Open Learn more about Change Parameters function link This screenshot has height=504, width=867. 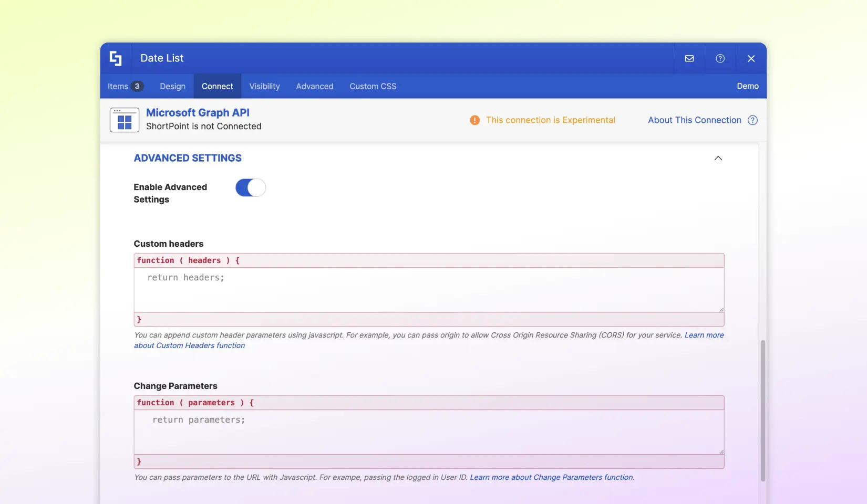coord(551,477)
